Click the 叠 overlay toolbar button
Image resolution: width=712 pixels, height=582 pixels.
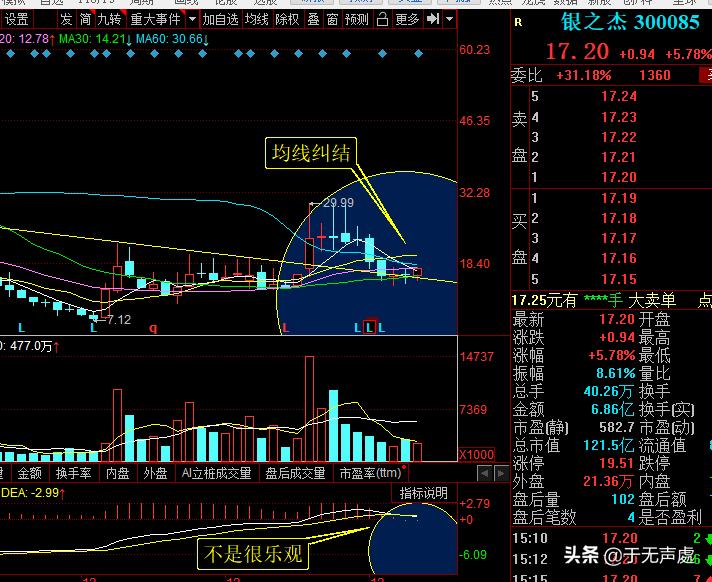coord(313,19)
